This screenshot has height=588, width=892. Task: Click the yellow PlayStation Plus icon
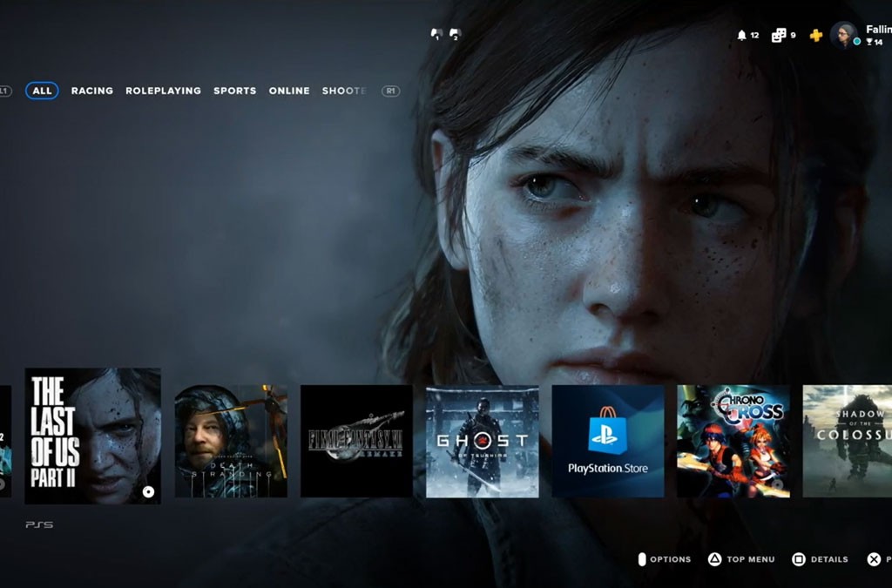coord(815,36)
